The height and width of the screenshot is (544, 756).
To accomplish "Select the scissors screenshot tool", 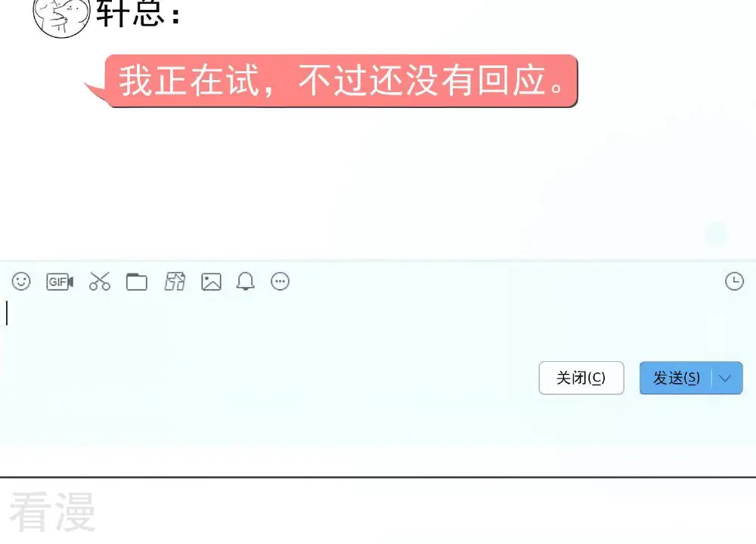I will click(99, 281).
